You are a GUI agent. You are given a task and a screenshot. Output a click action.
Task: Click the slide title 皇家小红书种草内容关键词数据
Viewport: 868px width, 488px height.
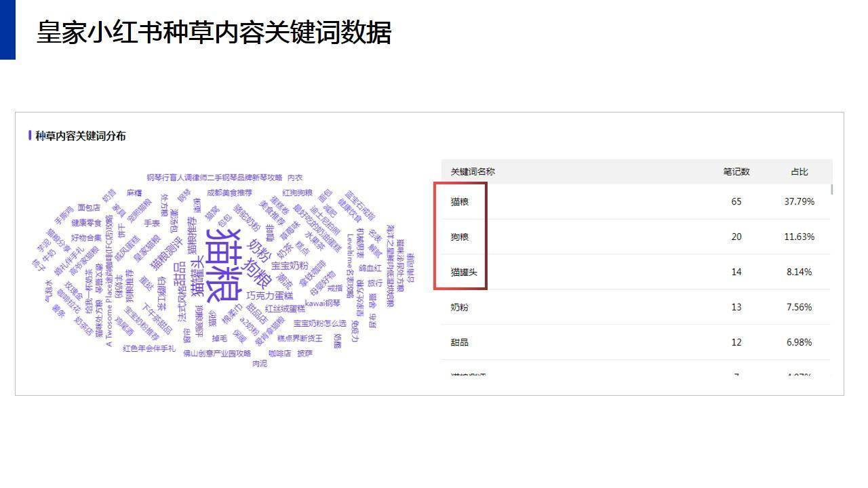(214, 33)
